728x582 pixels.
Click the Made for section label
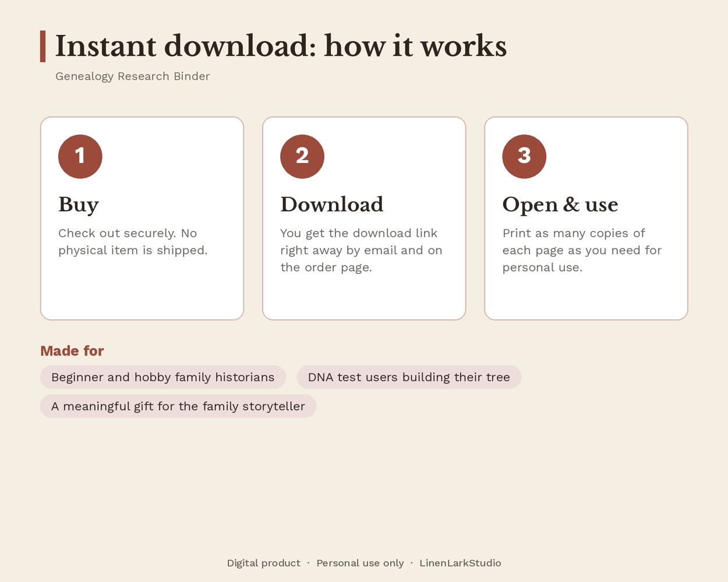point(72,351)
